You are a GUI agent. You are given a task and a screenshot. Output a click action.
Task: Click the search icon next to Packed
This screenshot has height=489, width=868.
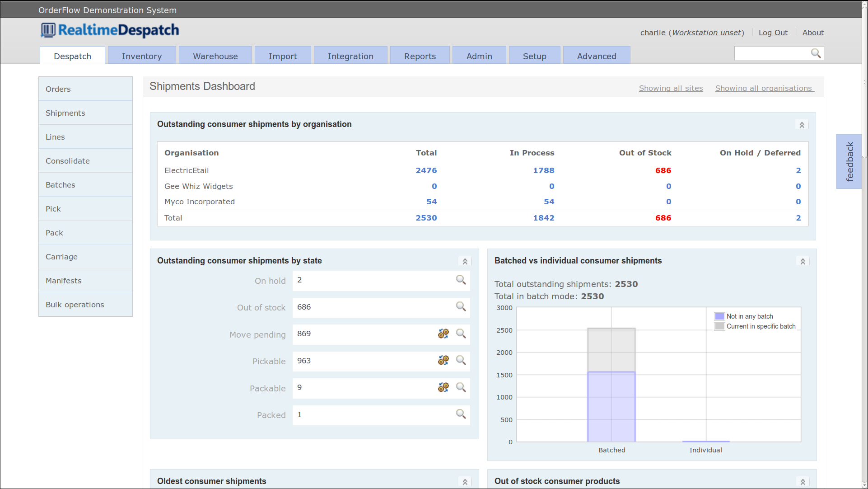pyautogui.click(x=462, y=414)
